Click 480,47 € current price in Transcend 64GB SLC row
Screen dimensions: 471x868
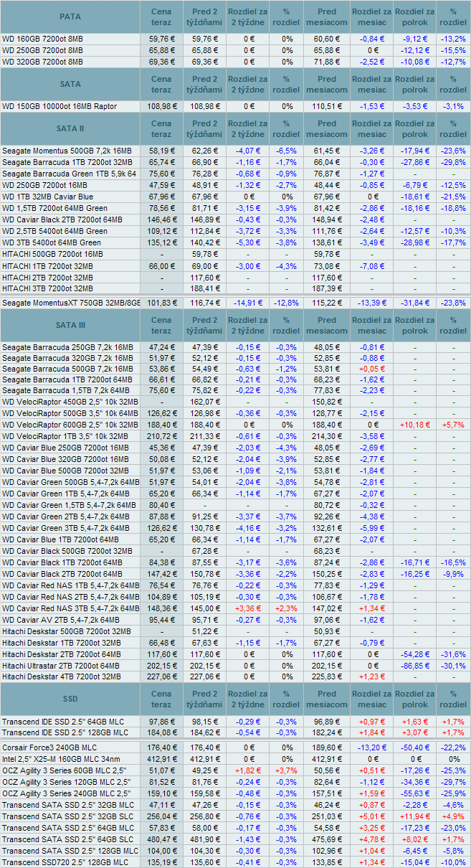162,839
